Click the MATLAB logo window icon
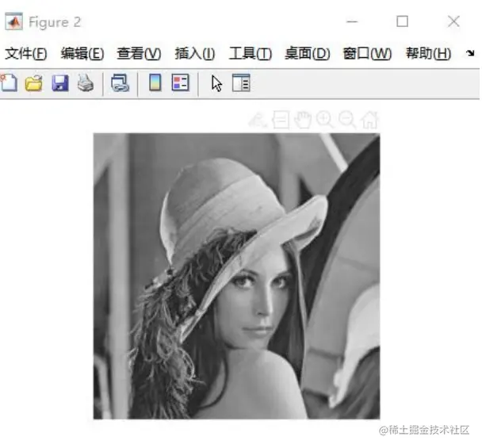The width and height of the screenshot is (482, 448). pyautogui.click(x=13, y=21)
